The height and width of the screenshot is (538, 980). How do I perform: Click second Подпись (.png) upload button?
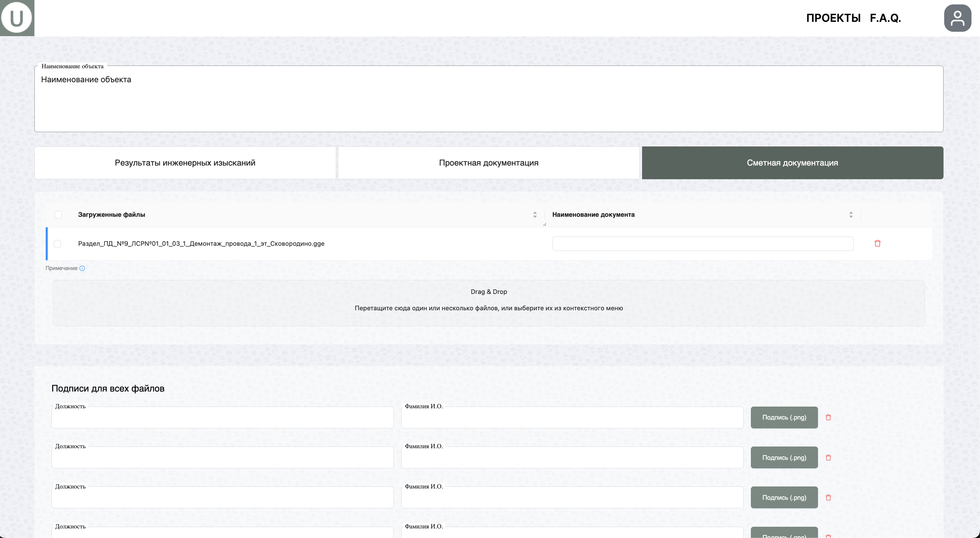pos(784,457)
